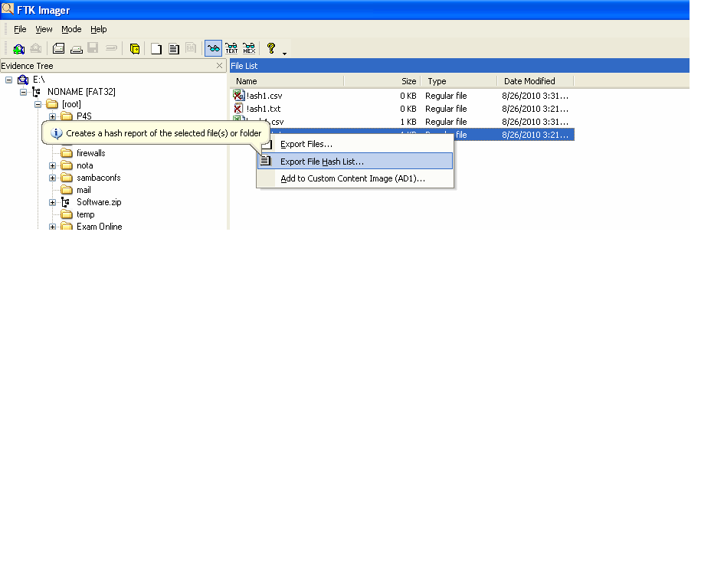
Task: Click the E:\ evidence source icon
Action: (23, 80)
